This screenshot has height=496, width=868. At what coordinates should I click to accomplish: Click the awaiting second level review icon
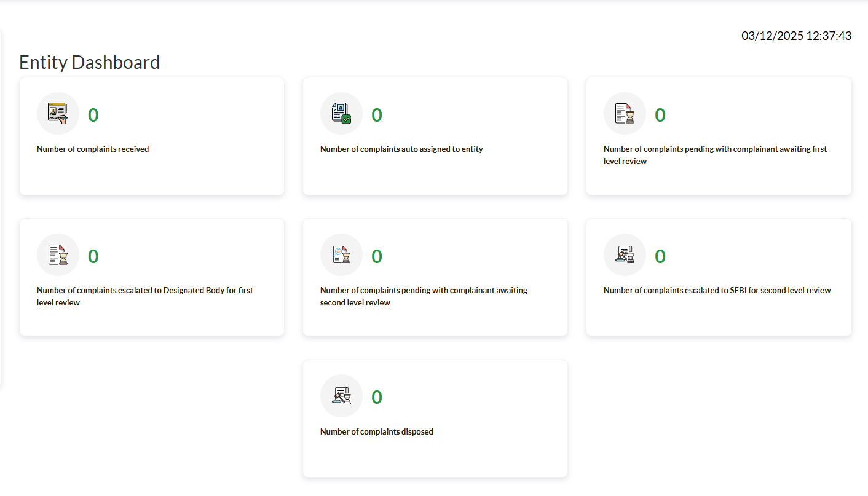(341, 254)
